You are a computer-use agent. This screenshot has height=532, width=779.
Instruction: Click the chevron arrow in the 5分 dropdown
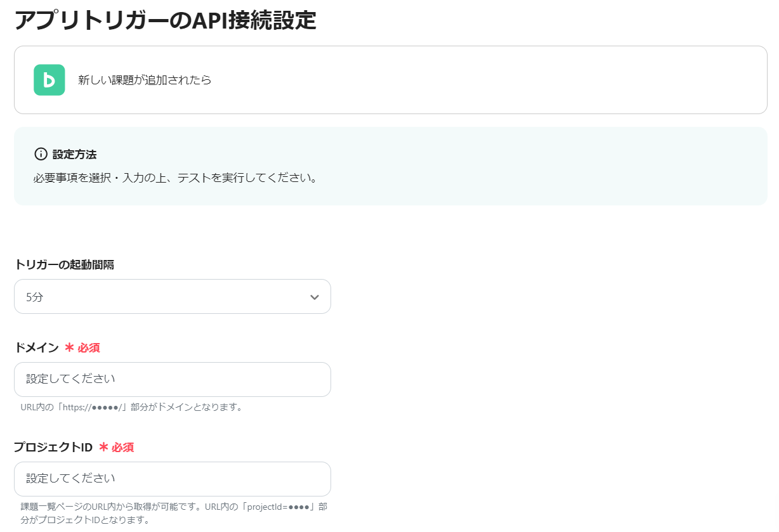(x=314, y=297)
